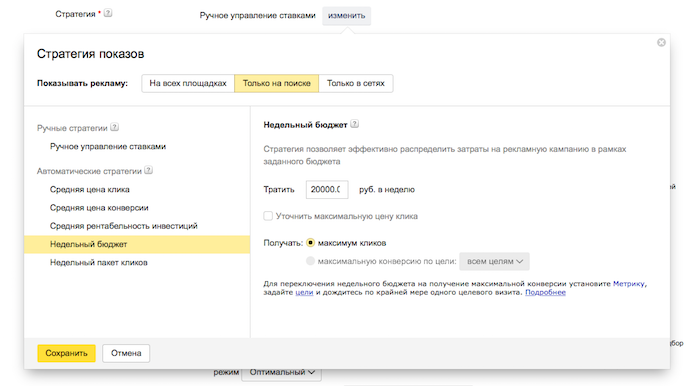
Task: Click help icon next to Стратегия label
Action: [108, 13]
